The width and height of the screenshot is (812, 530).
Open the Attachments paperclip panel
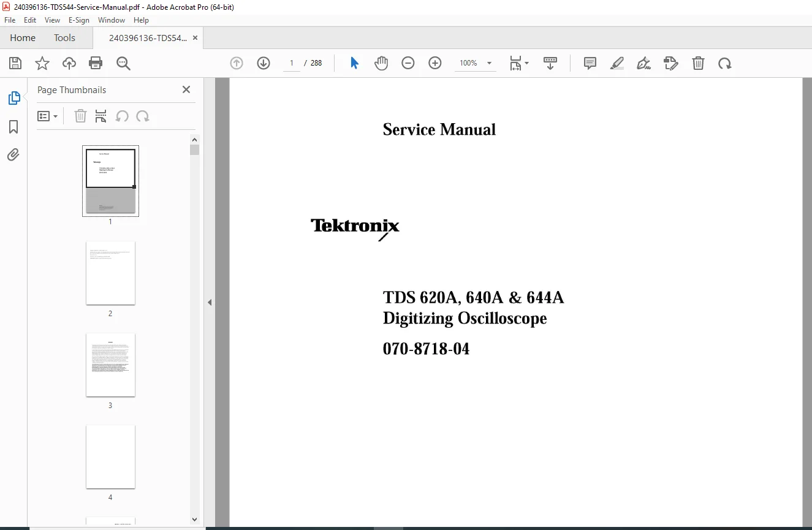click(13, 154)
